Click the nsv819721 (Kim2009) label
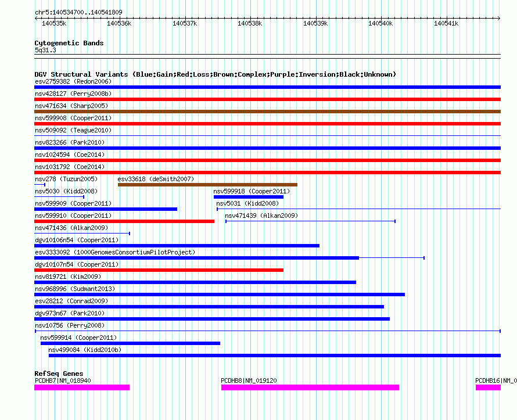 point(68,277)
